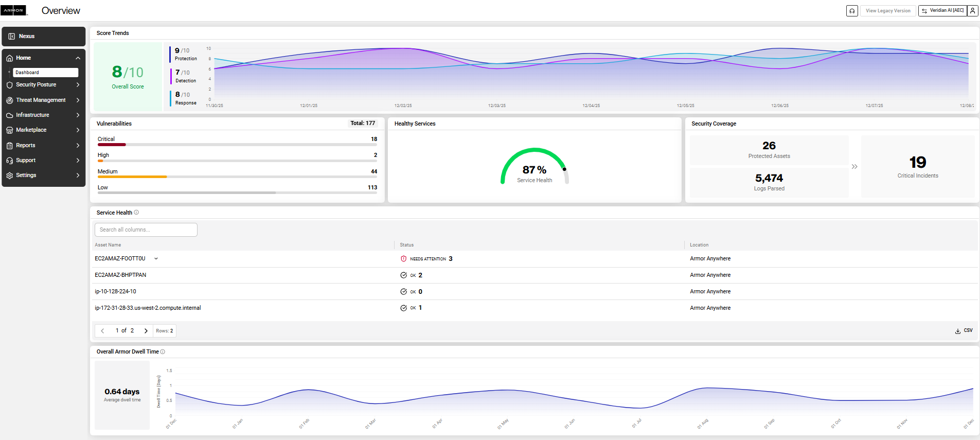Go to next page of Service Health table
Image resolution: width=980 pixels, height=440 pixels.
[x=146, y=331]
